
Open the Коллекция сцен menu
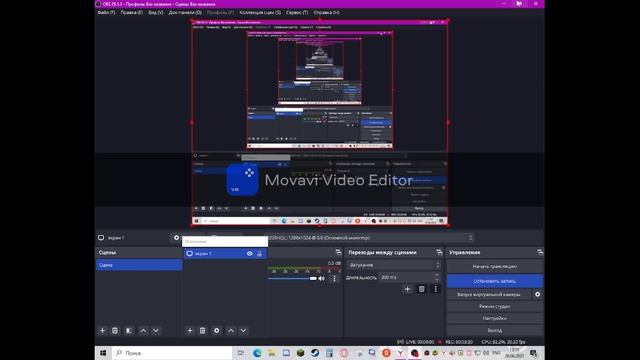click(x=260, y=13)
